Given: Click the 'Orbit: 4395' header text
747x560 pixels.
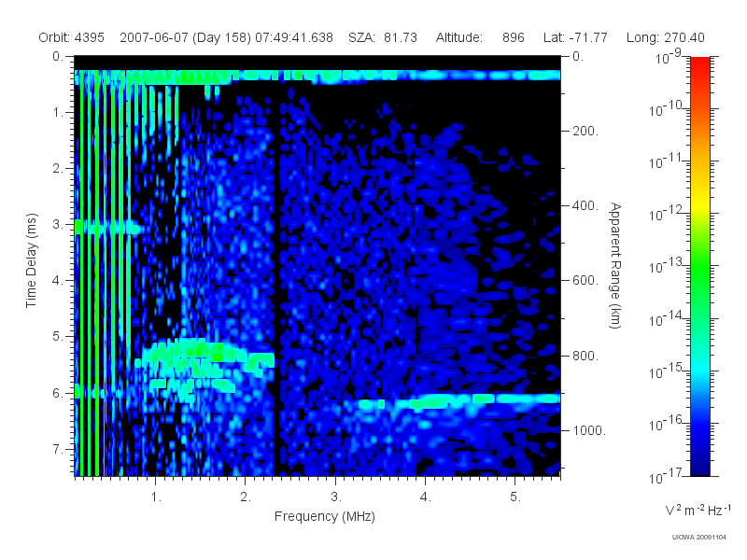Looking at the screenshot, I should pyautogui.click(x=72, y=37).
